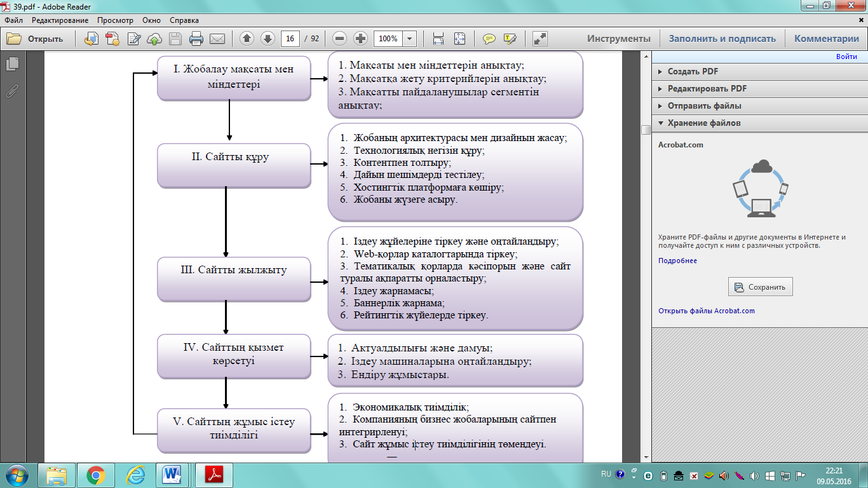This screenshot has height=488, width=868.
Task: Click the convert file to PDF icon
Action: click(x=92, y=39)
